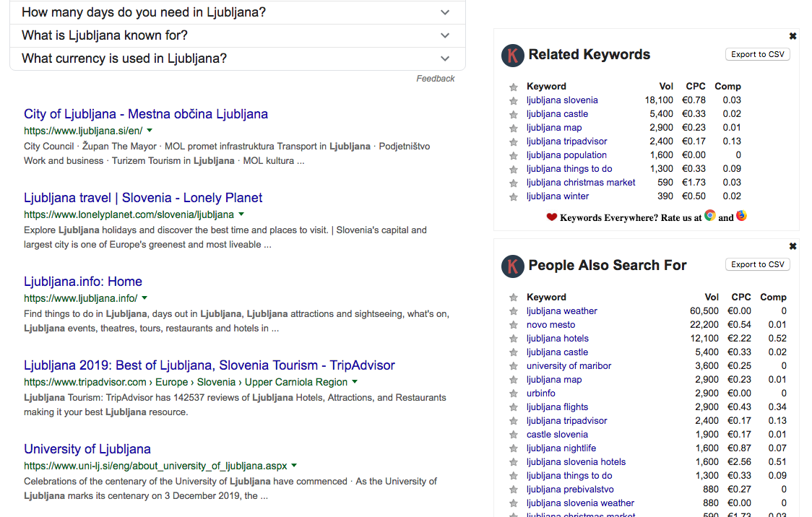Viewport: 812px width, 517px height.
Task: Open 'University of Ljubljana' search result
Action: [87, 449]
